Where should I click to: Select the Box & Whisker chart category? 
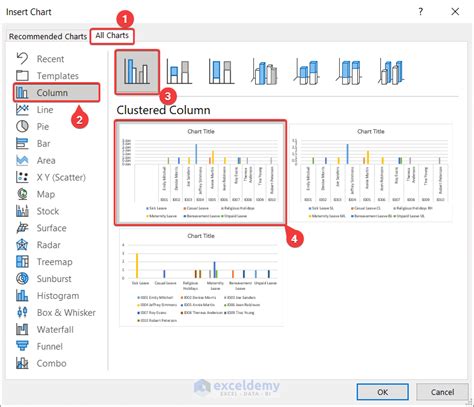[56, 313]
